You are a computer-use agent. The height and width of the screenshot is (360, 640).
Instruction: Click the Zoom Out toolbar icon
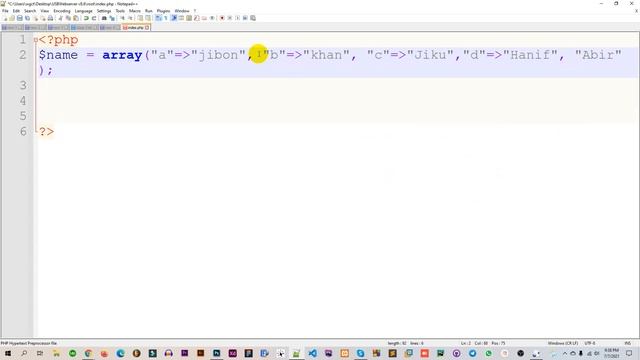(x=131, y=18)
